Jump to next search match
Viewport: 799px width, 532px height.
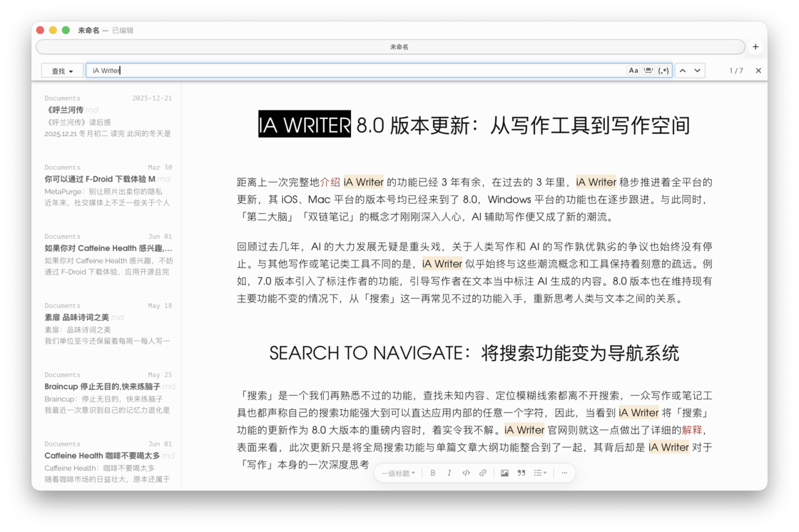[x=697, y=71]
